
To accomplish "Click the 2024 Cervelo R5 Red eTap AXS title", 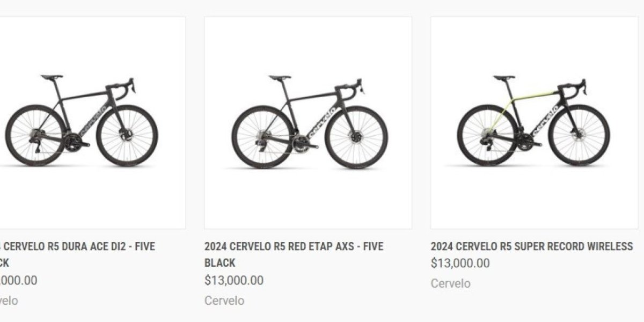I will pos(294,247).
